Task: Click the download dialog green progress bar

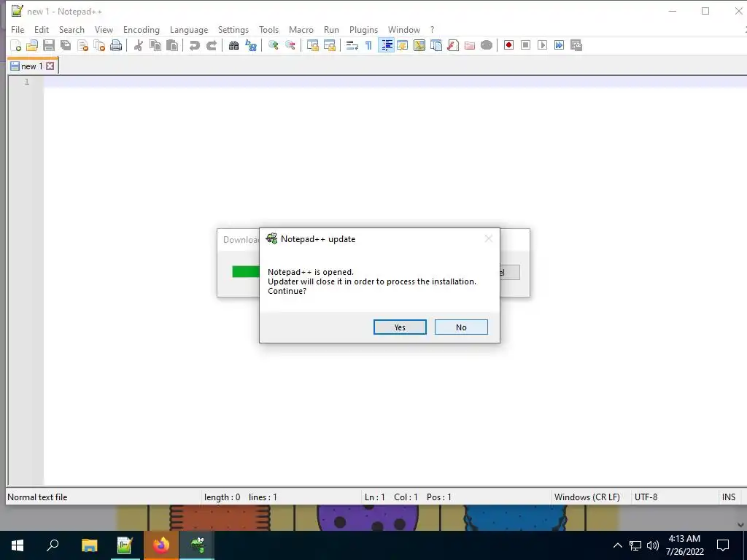Action: (246, 271)
